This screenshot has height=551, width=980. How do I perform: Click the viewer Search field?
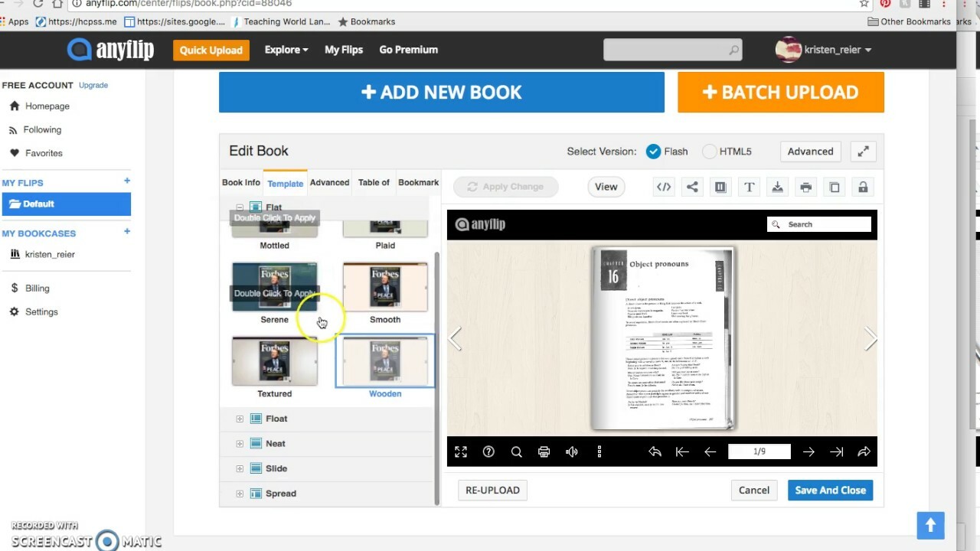pos(819,224)
